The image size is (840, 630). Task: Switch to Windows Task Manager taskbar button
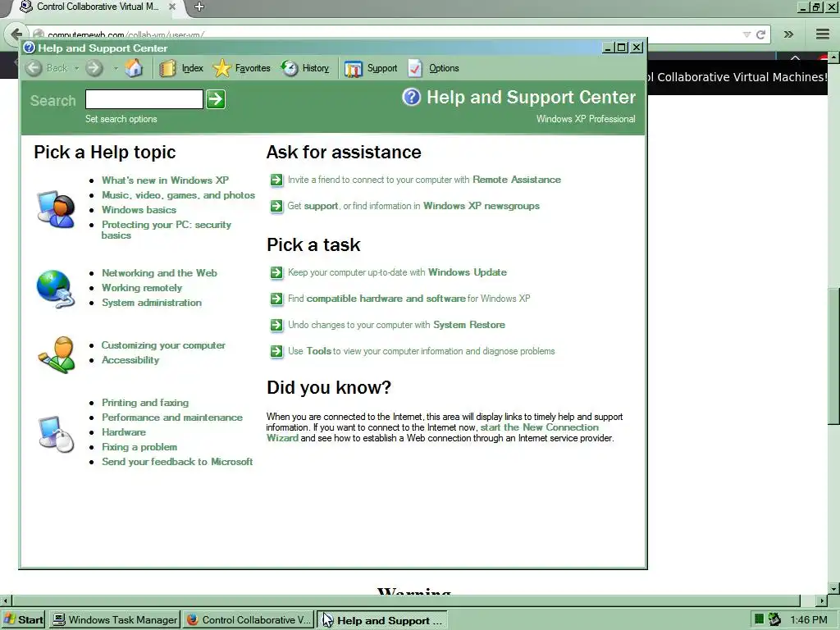(x=115, y=620)
